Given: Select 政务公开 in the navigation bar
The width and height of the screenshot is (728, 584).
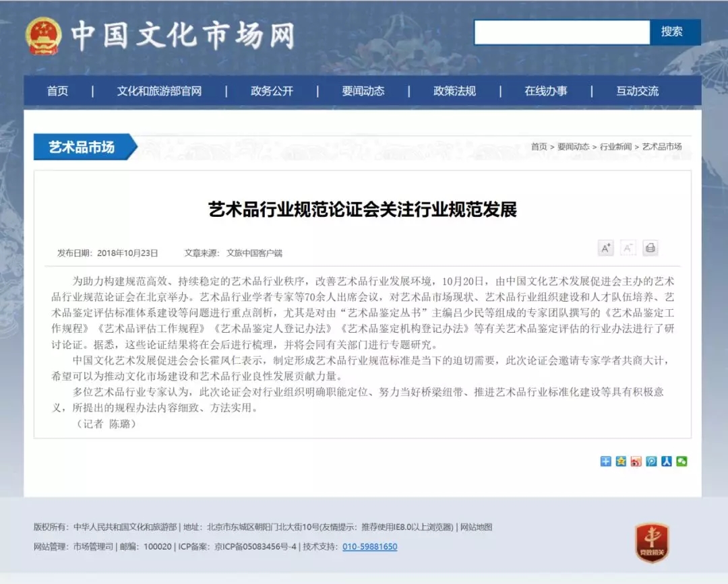Looking at the screenshot, I should pos(272,91).
